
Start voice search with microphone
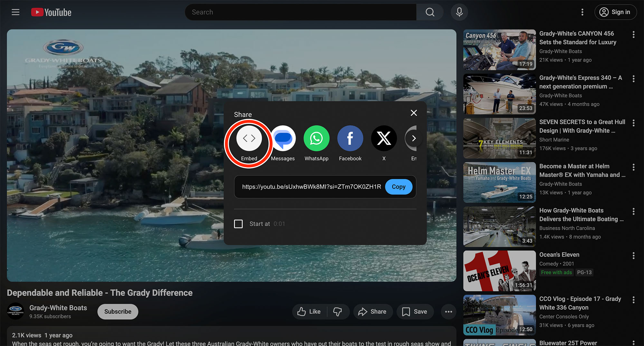click(459, 12)
